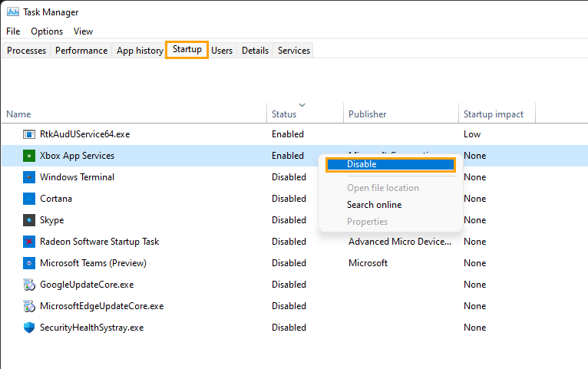Click None impact for Xbox App Services
The image size is (588, 369).
474,156
